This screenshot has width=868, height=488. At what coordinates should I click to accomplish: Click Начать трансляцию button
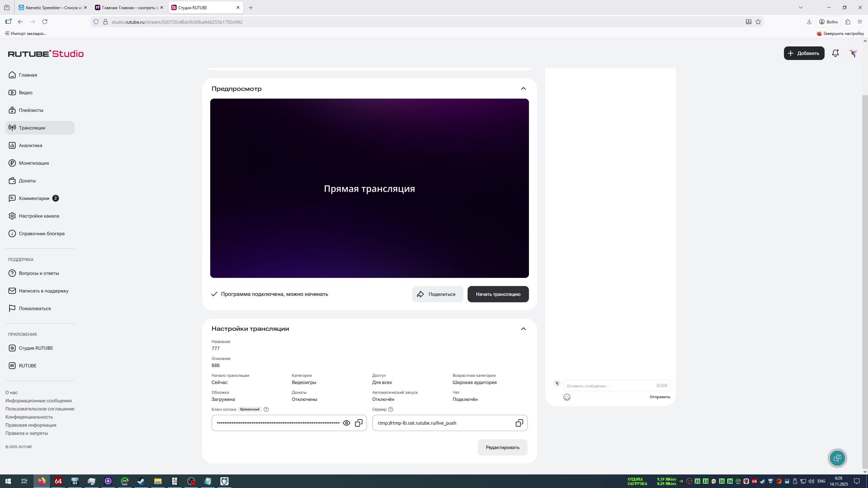(x=498, y=294)
